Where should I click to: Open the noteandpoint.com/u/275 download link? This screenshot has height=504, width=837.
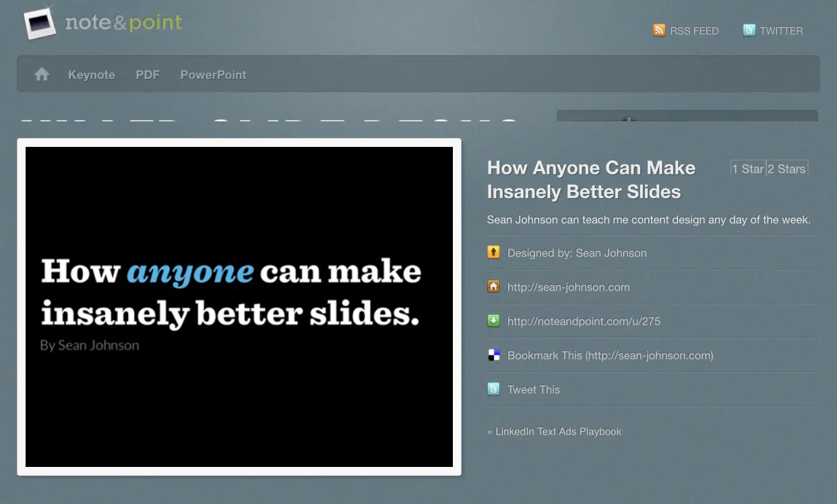tap(584, 321)
